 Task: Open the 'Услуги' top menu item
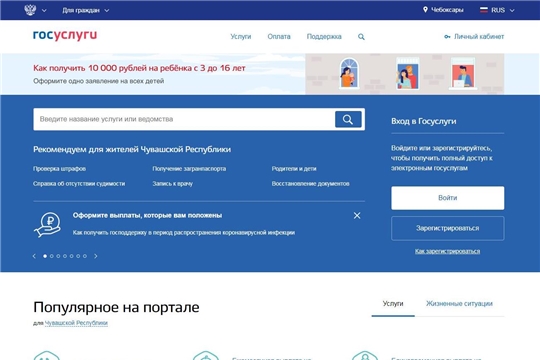click(x=241, y=37)
